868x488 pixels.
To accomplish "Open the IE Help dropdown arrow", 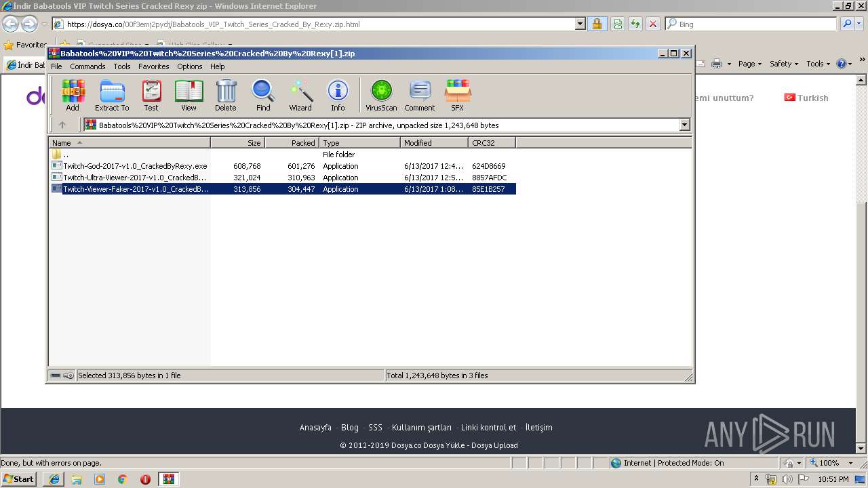I will tap(850, 64).
